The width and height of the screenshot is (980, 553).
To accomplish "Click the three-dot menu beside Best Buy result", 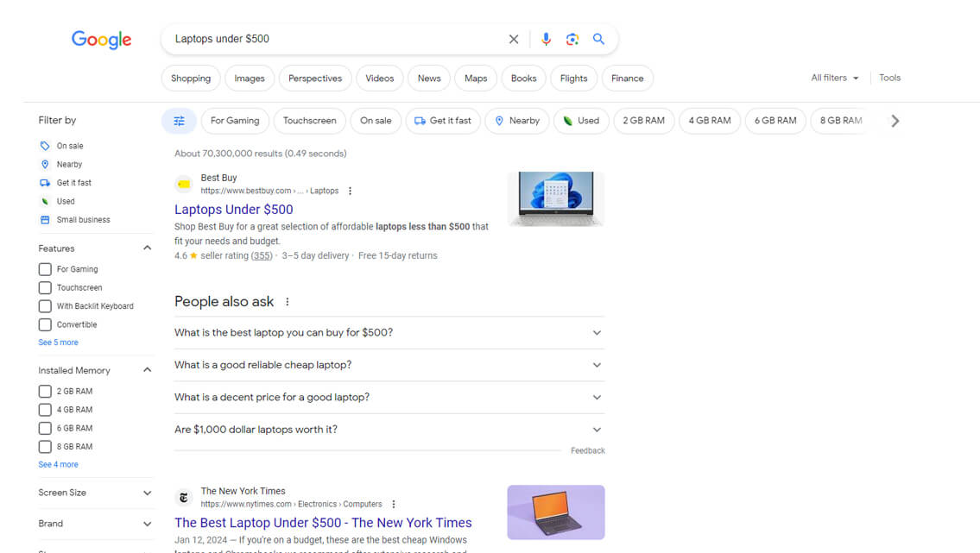I will pos(350,190).
